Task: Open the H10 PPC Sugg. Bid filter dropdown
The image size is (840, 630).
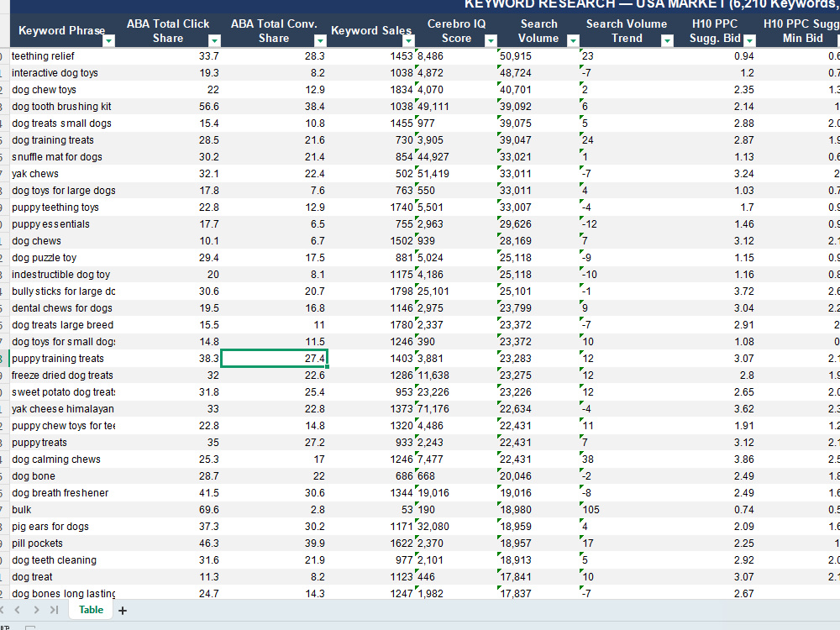Action: (x=749, y=40)
